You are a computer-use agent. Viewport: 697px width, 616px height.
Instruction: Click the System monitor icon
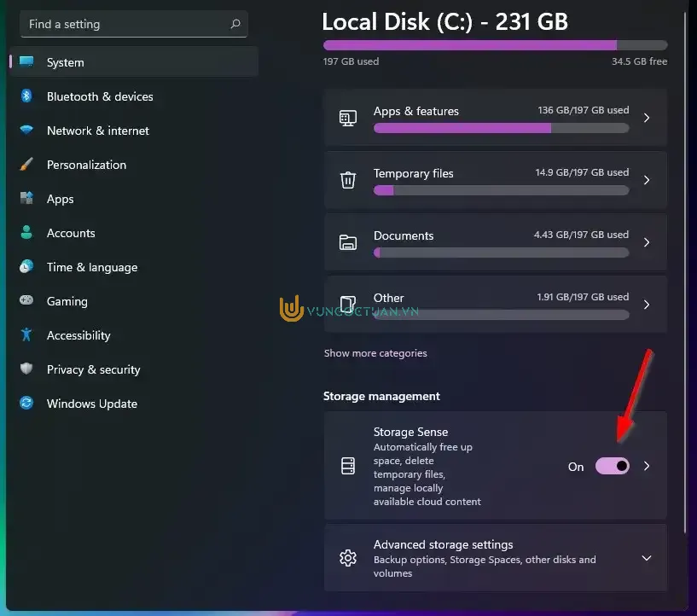26,61
